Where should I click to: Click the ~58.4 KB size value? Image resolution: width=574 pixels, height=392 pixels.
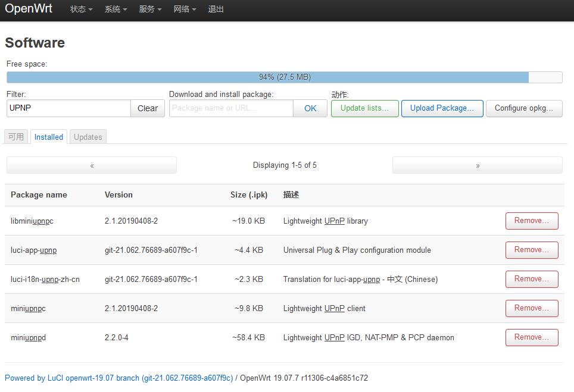[x=248, y=337]
